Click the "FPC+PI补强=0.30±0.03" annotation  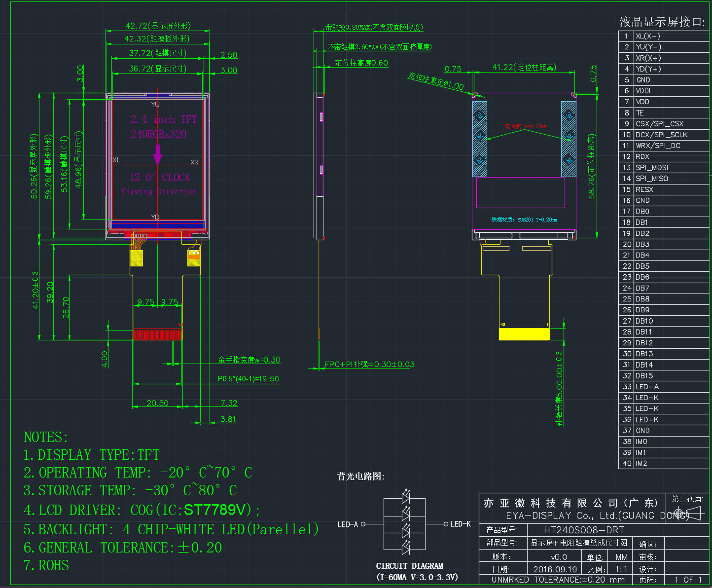point(369,365)
